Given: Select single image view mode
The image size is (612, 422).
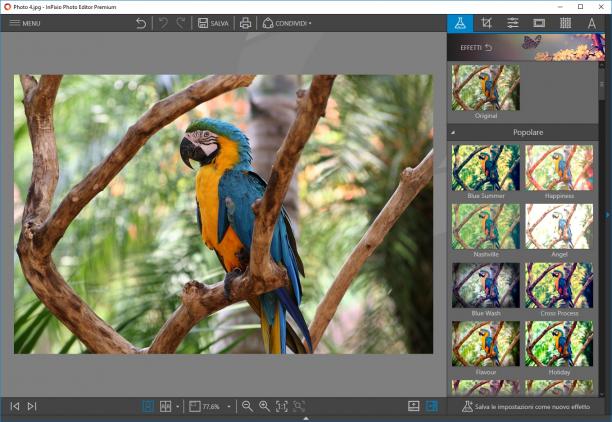Looking at the screenshot, I should (148, 406).
